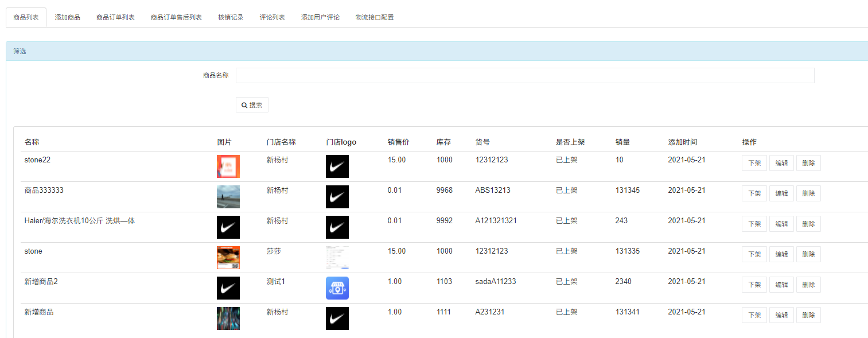Click store logo in stone22 row

pyautogui.click(x=337, y=166)
